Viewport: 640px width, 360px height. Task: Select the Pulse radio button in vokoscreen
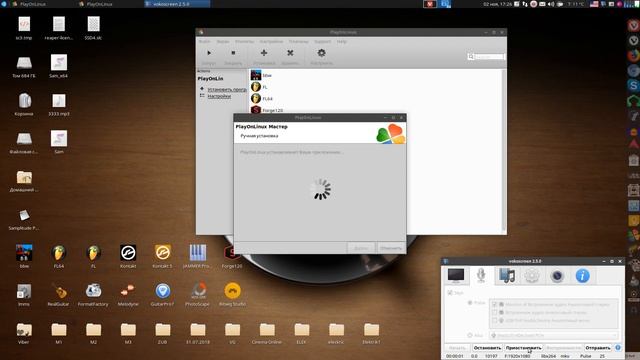click(470, 303)
